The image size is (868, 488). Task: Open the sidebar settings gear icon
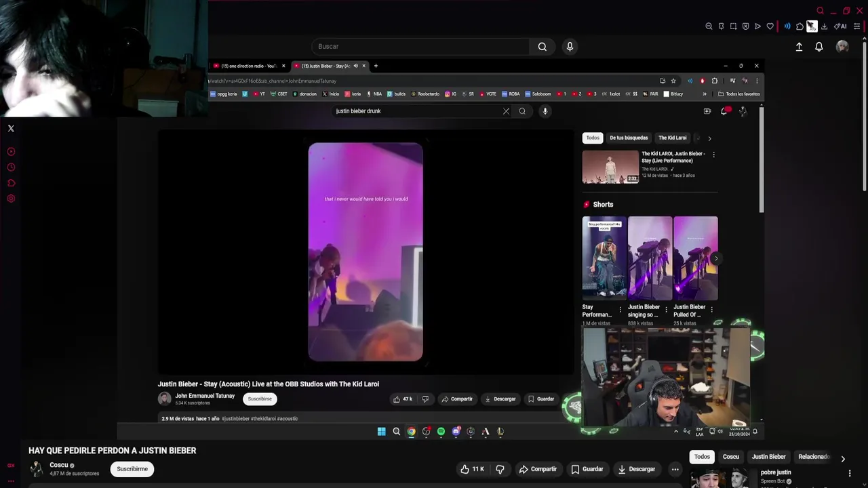(x=11, y=199)
